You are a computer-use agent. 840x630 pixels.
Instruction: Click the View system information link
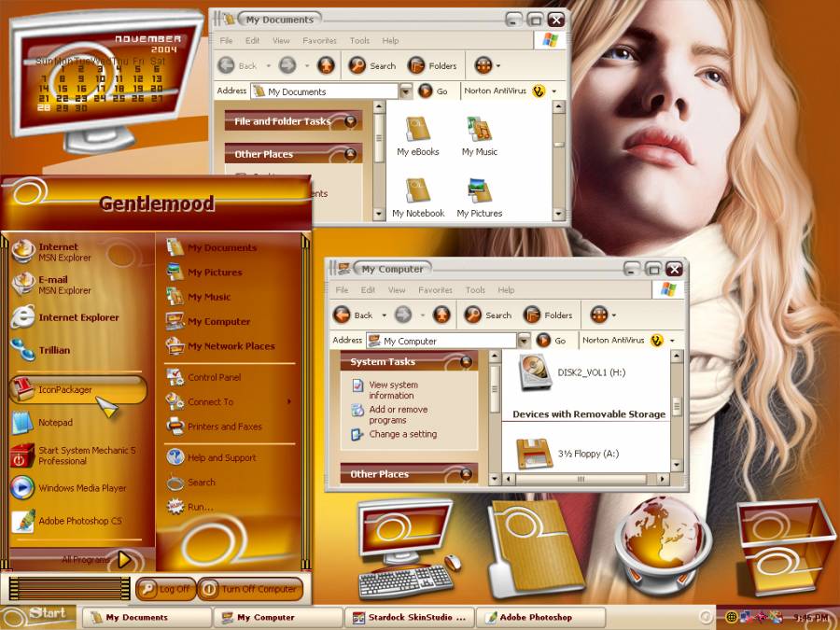[x=393, y=389]
